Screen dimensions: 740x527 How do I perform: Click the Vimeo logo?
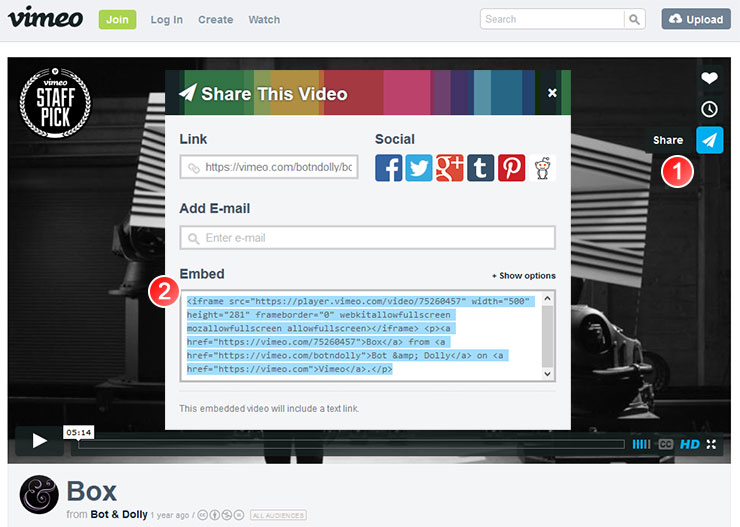coord(45,17)
